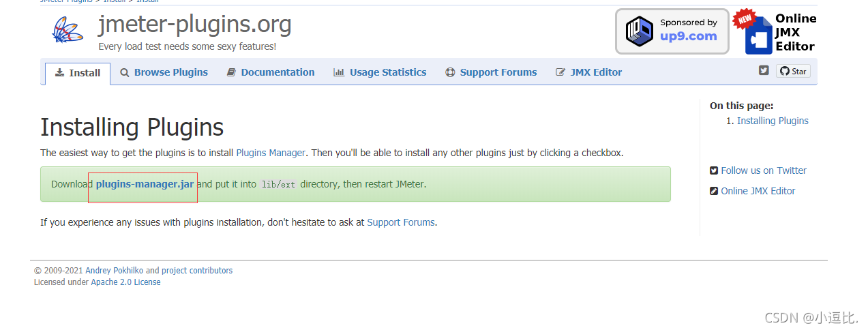Open project contributors link

point(197,271)
